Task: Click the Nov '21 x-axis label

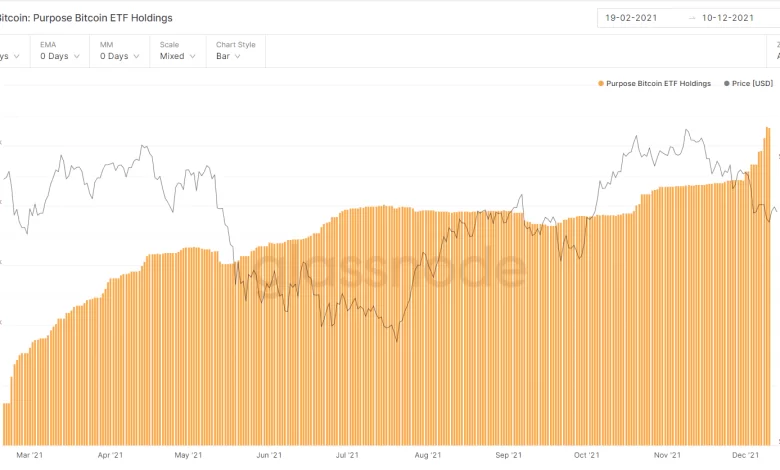Action: tap(669, 456)
